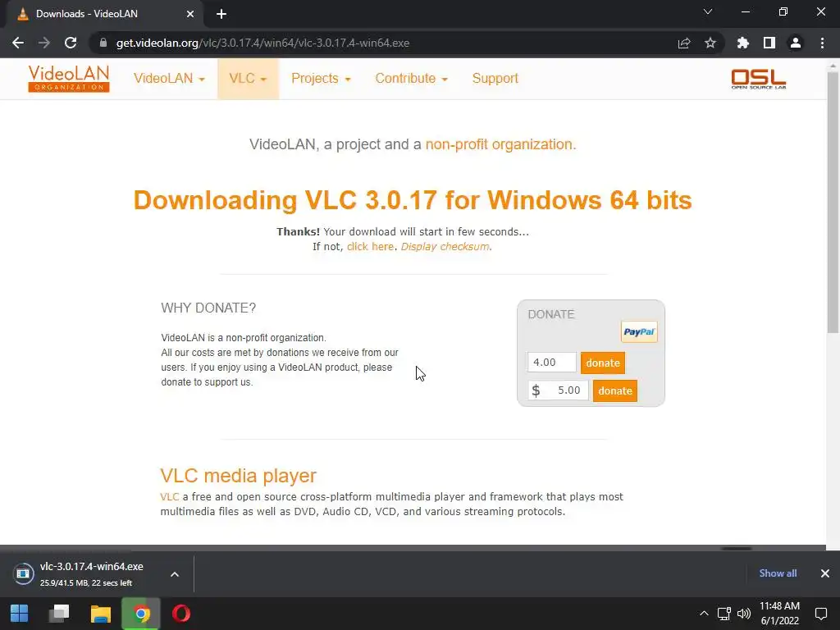The height and width of the screenshot is (630, 840).
Task: Click the 'click here' download link
Action: point(370,246)
